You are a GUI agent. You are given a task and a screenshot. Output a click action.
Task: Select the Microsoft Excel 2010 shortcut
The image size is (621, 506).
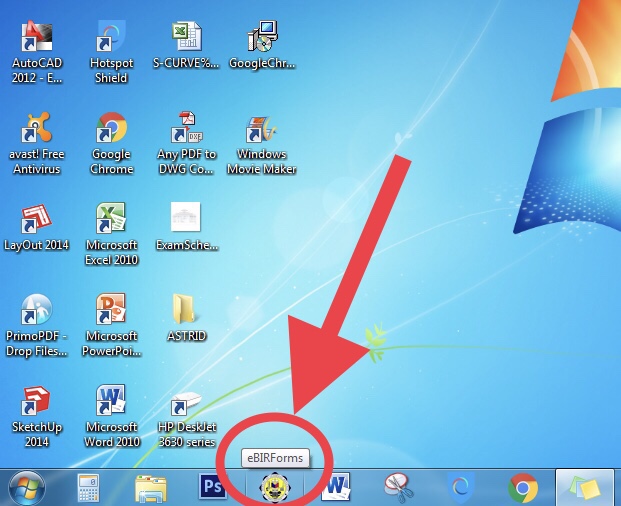point(111,220)
